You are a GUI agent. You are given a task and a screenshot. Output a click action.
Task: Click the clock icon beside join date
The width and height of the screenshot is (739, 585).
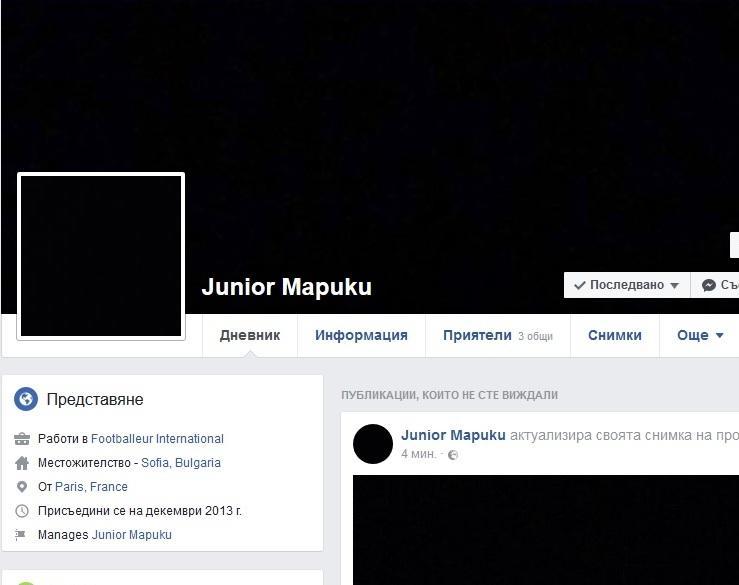click(22, 511)
